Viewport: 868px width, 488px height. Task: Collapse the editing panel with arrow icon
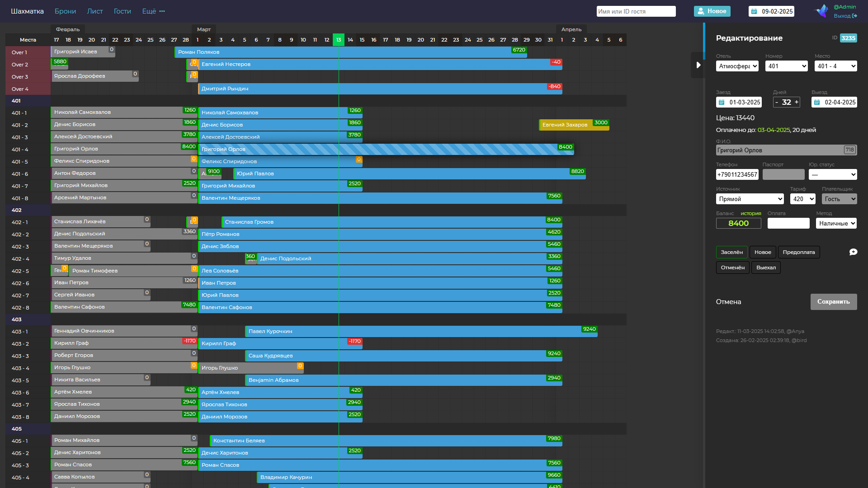[698, 65]
